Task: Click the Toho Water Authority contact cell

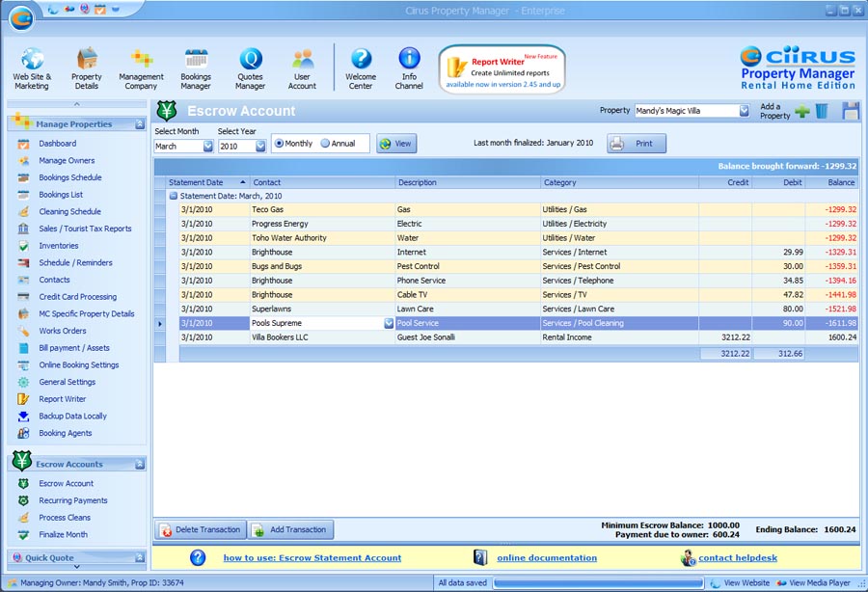Action: point(322,238)
